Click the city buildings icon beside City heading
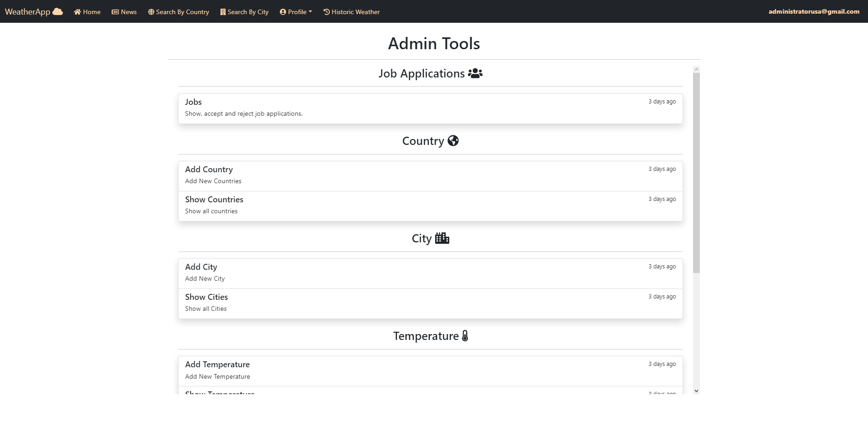 pyautogui.click(x=441, y=238)
